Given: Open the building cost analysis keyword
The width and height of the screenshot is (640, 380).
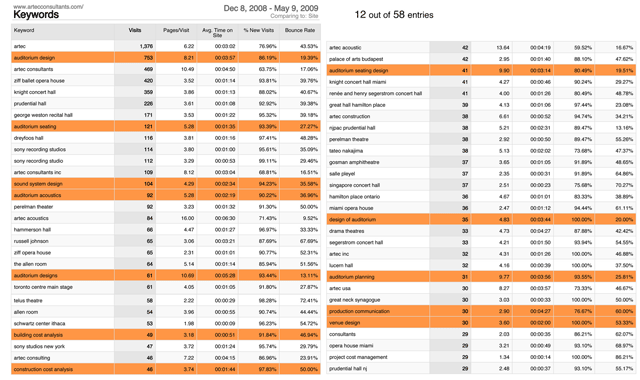Looking at the screenshot, I should tap(38, 335).
